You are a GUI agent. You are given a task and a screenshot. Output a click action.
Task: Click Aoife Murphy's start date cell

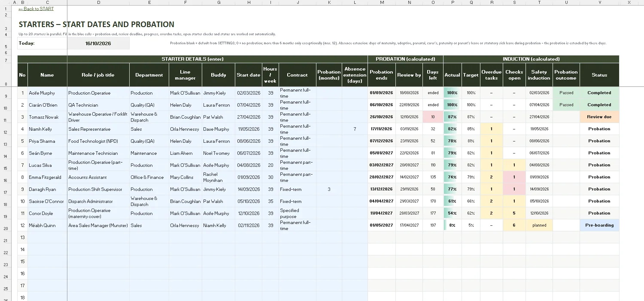(249, 93)
